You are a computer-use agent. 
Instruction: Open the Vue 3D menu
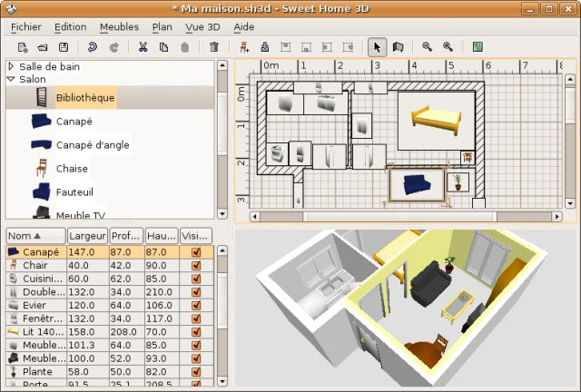[x=202, y=27]
